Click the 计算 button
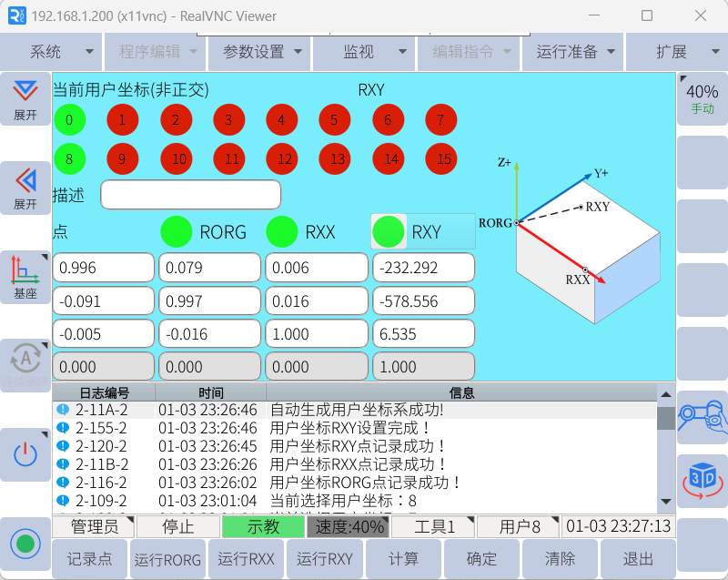This screenshot has width=728, height=580. [x=404, y=559]
